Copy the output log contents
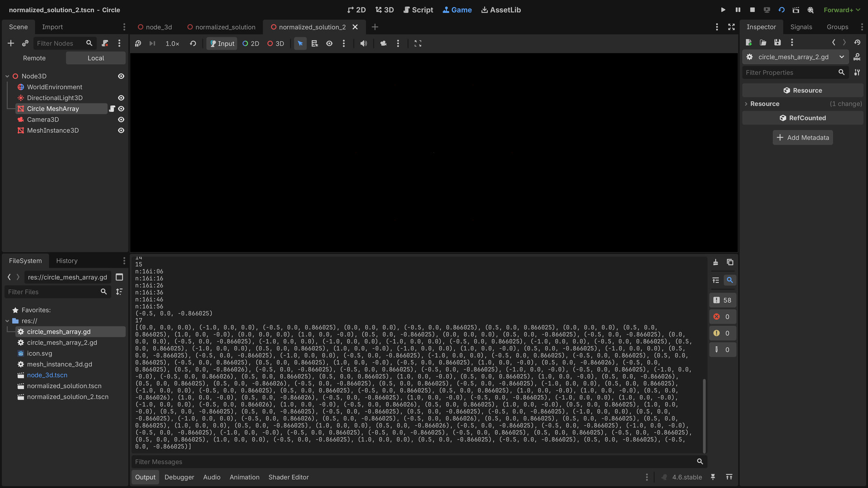The height and width of the screenshot is (488, 868). click(x=730, y=262)
